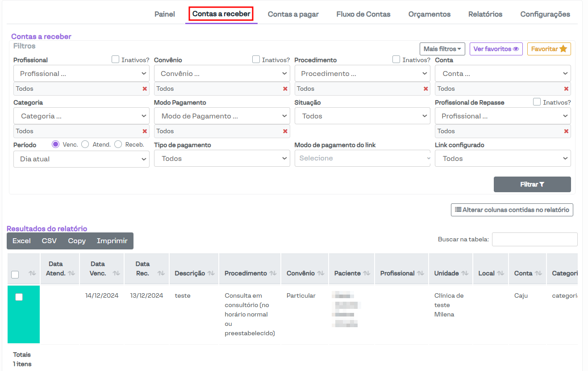Sort table by Paciente column arrows
The image size is (588, 371).
pyautogui.click(x=367, y=273)
